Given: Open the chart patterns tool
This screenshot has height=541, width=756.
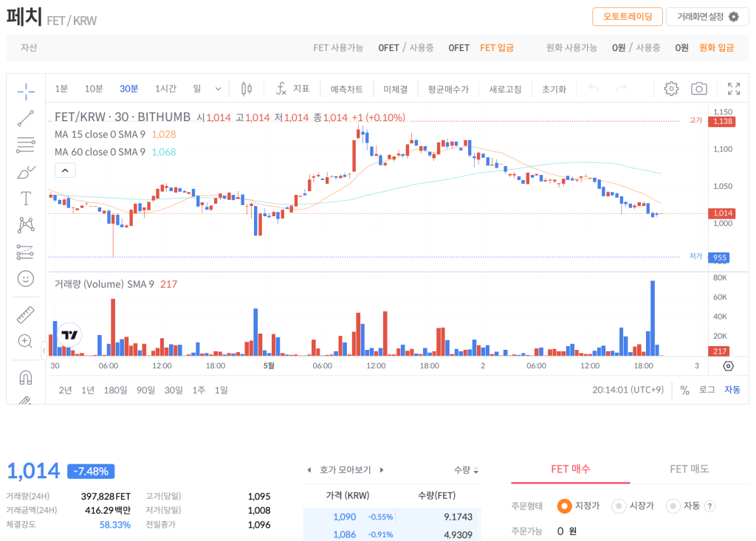Looking at the screenshot, I should pyautogui.click(x=26, y=224).
